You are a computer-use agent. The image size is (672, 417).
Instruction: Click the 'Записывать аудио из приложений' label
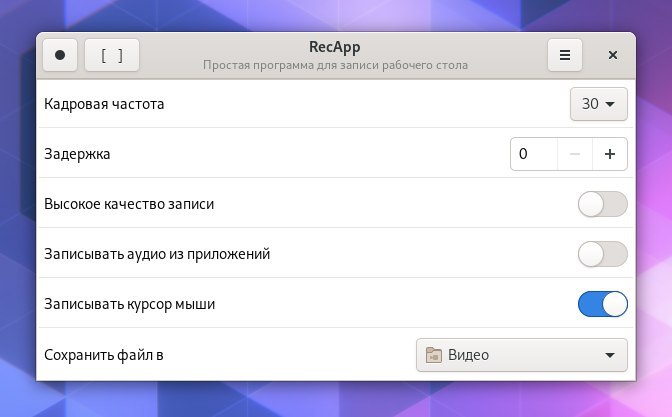point(157,254)
